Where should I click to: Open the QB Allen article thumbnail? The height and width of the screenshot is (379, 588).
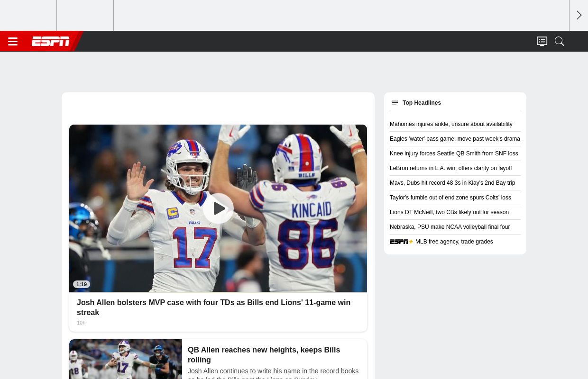click(126, 359)
